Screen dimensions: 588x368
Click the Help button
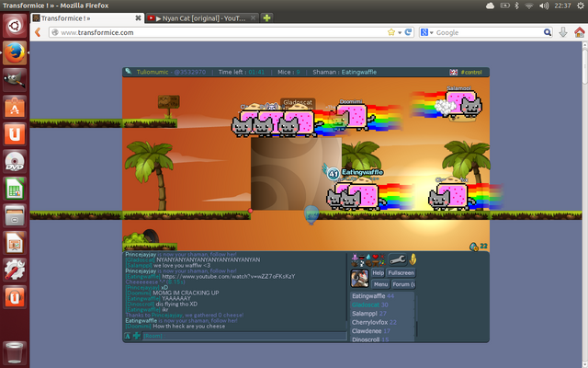(x=378, y=272)
